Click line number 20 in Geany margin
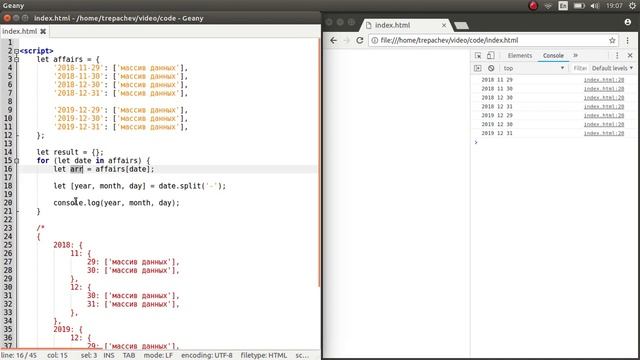Viewport: 640px width, 360px height. [8, 203]
